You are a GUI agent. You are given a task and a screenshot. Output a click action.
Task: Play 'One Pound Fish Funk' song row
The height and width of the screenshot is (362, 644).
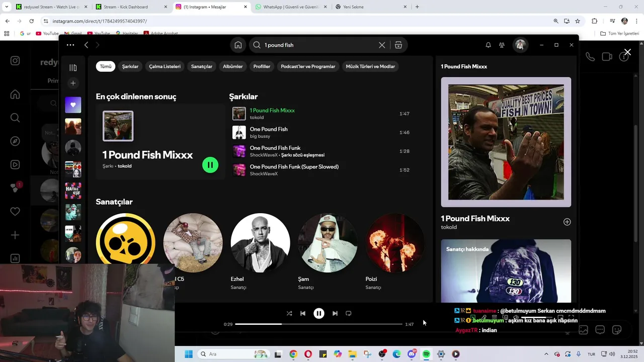tap(321, 151)
